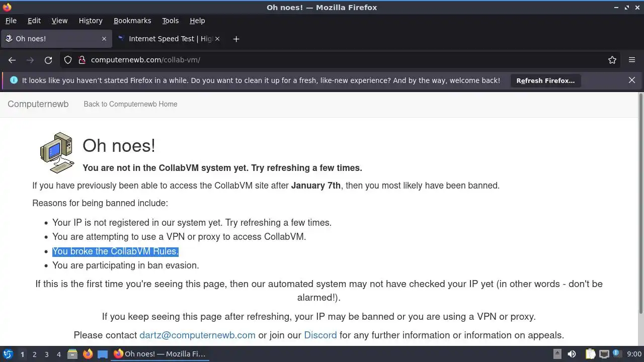Click the clipboard manager tray icon
The height and width of the screenshot is (362, 644).
[590, 354]
